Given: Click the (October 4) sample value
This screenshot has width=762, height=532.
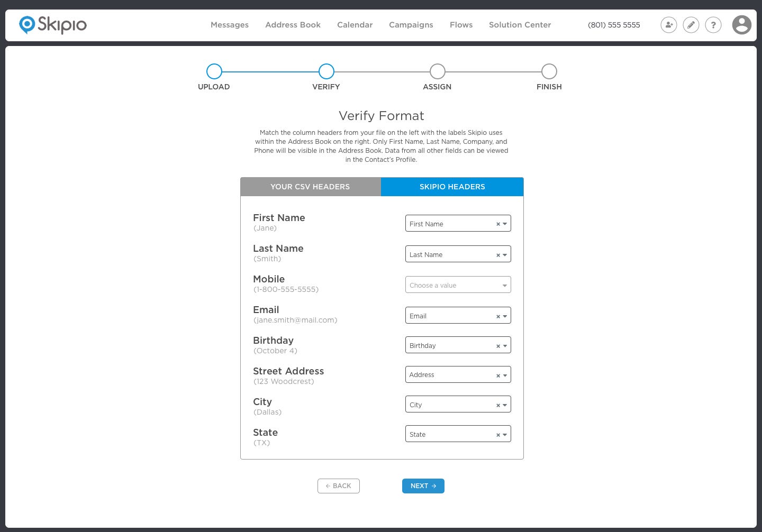Looking at the screenshot, I should [275, 351].
